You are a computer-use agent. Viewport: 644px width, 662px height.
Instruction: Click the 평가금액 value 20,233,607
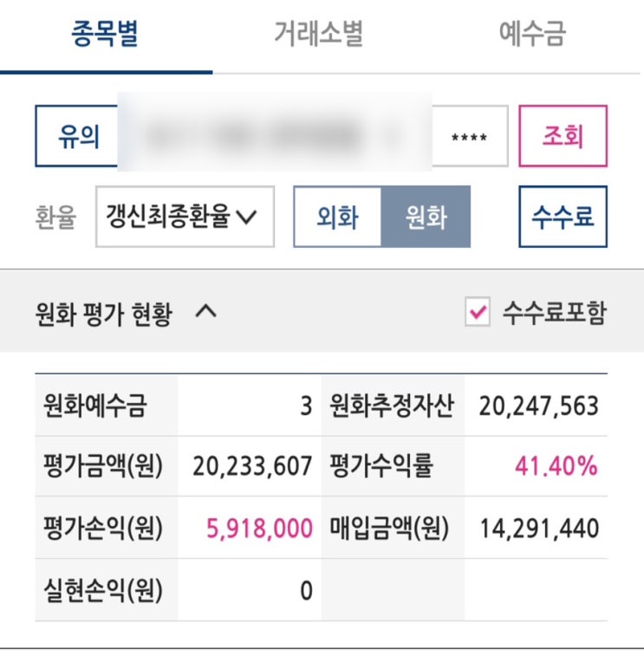pyautogui.click(x=251, y=467)
